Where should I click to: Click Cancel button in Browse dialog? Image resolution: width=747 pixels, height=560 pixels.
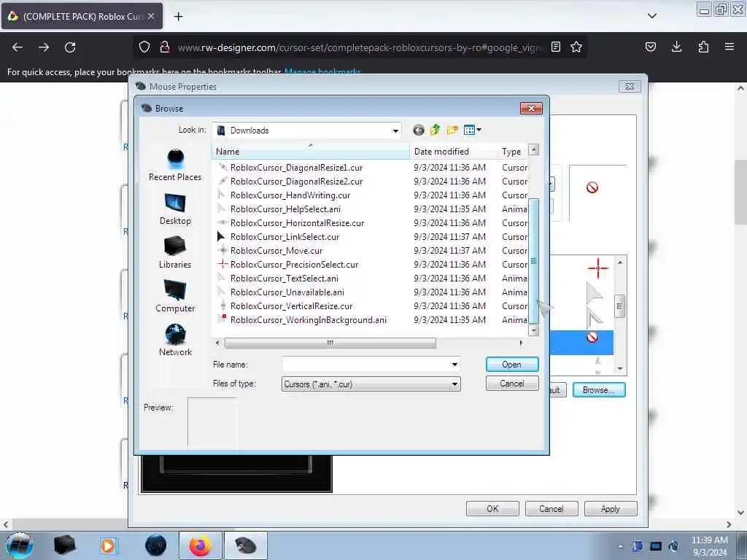(x=512, y=384)
